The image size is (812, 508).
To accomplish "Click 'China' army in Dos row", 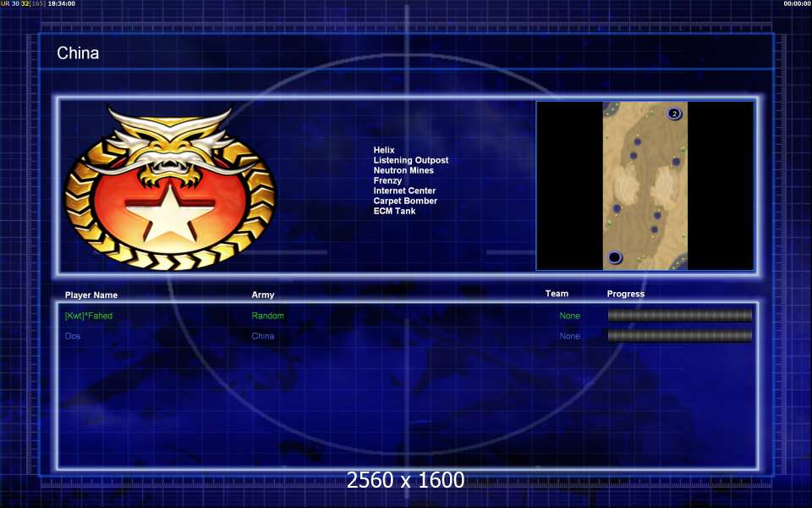I will point(262,336).
